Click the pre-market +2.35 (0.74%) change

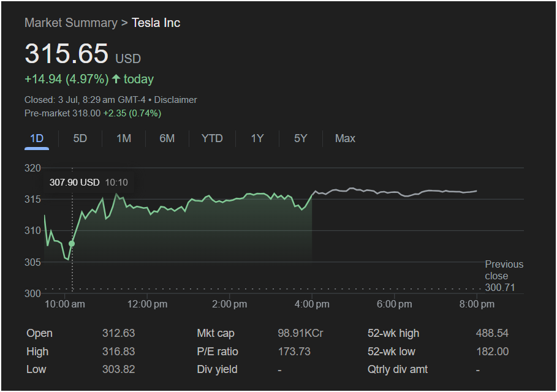(132, 113)
